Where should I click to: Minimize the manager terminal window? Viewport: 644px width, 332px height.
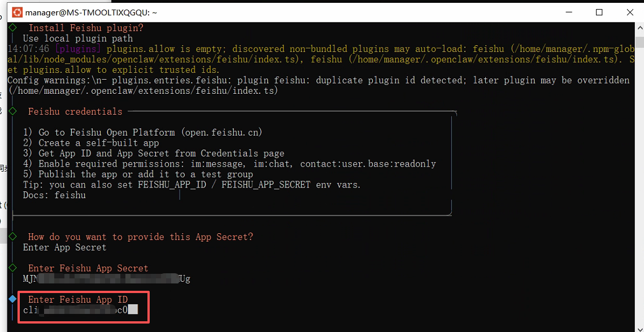point(568,13)
